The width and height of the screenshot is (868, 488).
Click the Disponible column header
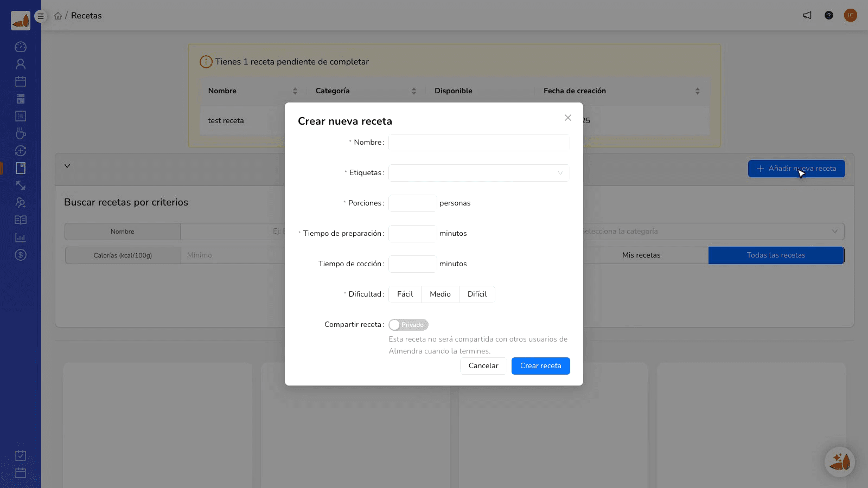(454, 91)
